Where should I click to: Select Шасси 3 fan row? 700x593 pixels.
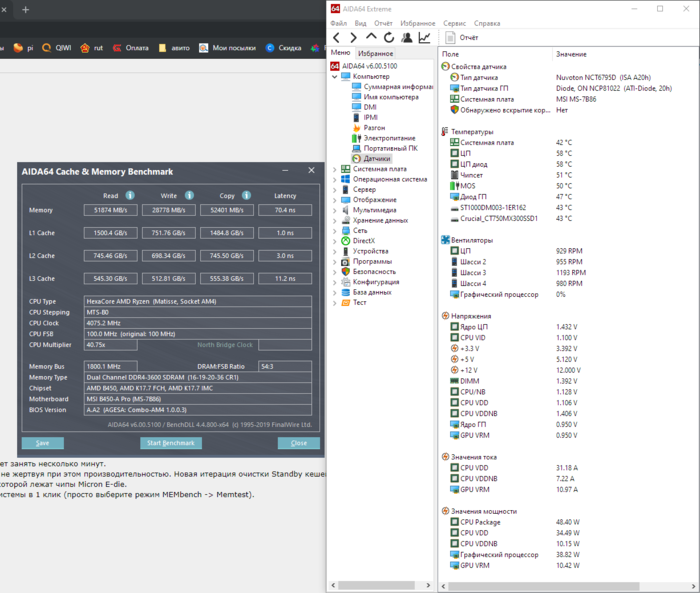pos(517,272)
